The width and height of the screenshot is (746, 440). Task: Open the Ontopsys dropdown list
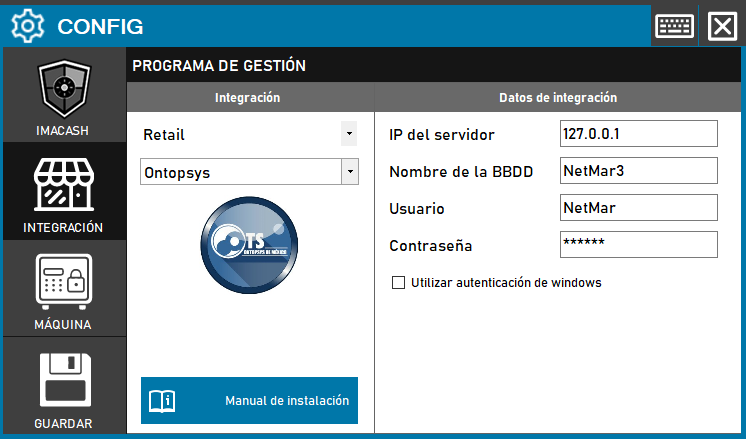click(349, 172)
